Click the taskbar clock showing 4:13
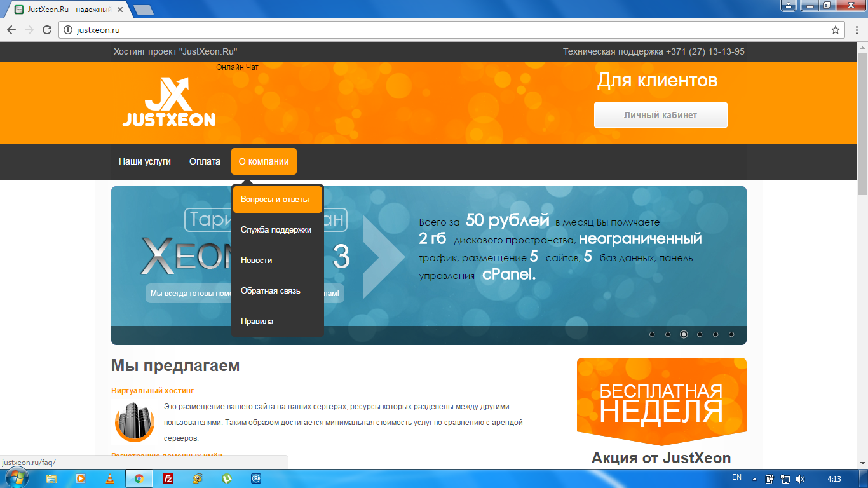The height and width of the screenshot is (488, 868). click(x=834, y=479)
